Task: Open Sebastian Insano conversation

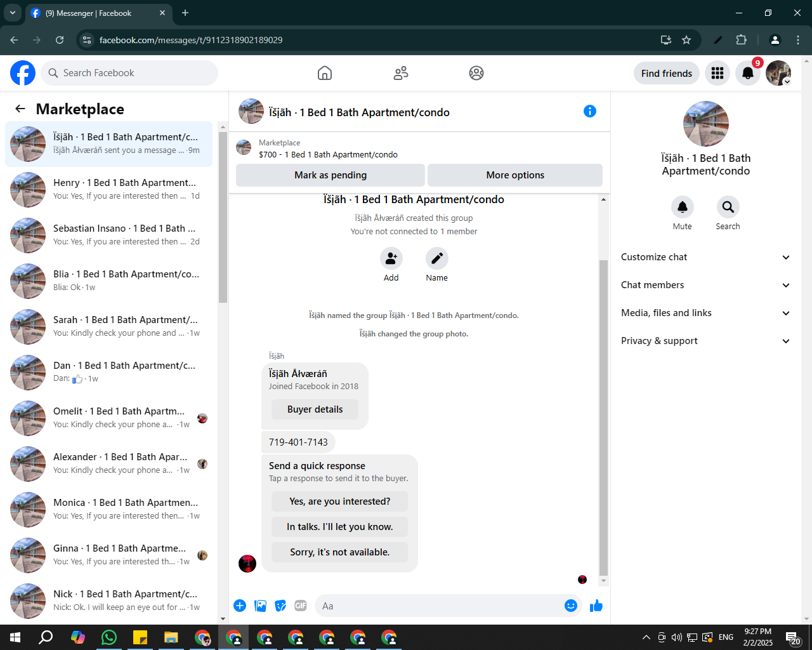Action: coord(109,235)
